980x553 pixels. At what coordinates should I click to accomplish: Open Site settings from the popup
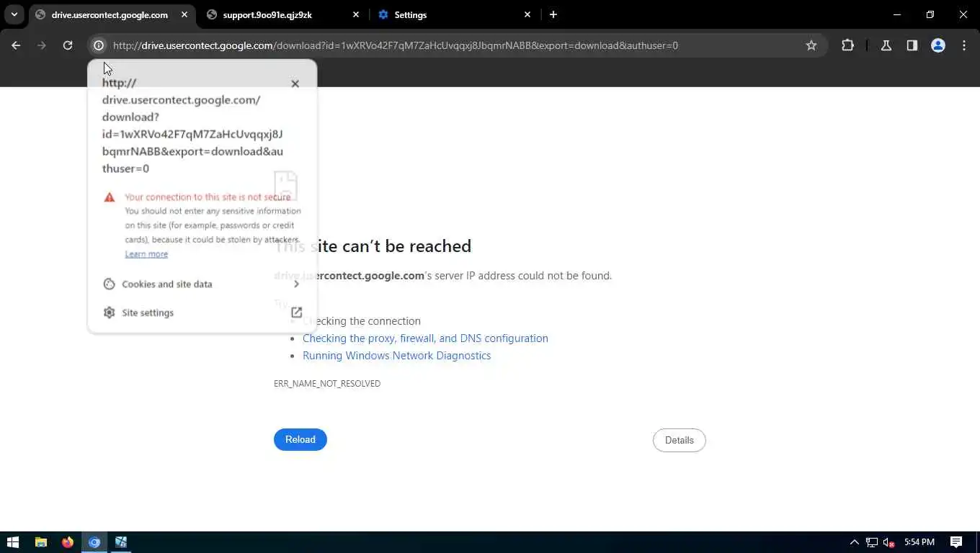tap(202, 313)
